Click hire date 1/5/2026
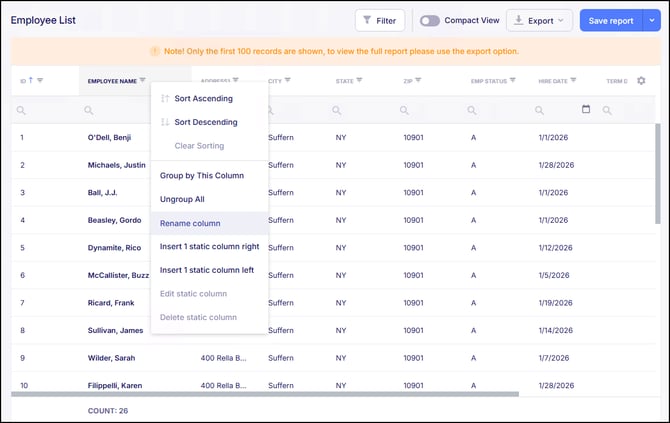The image size is (670, 423). coord(554,275)
